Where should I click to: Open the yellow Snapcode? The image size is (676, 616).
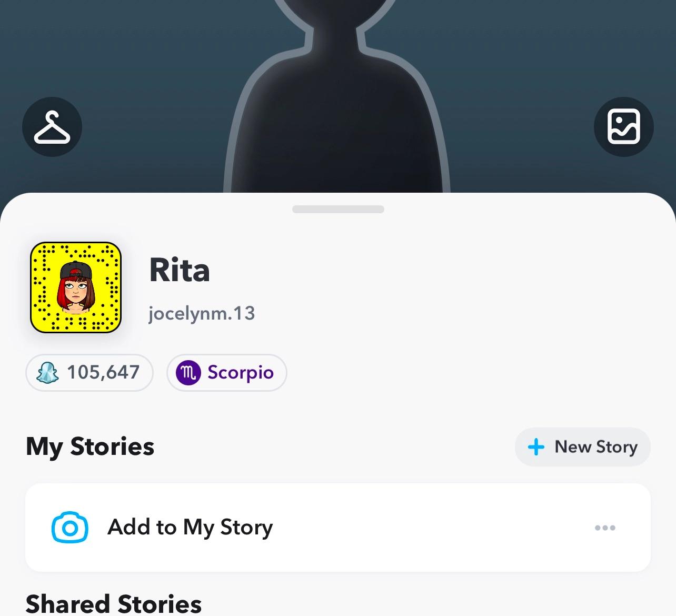(x=76, y=287)
